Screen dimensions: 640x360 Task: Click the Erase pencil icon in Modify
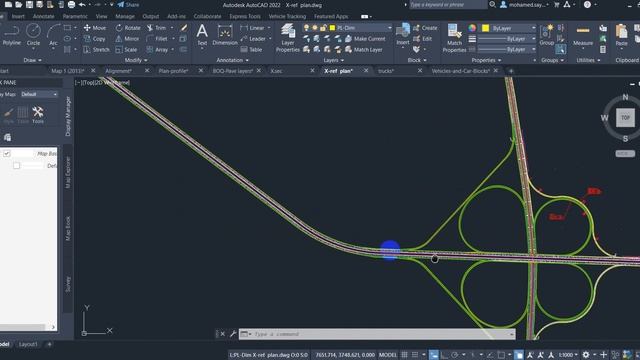click(x=184, y=28)
